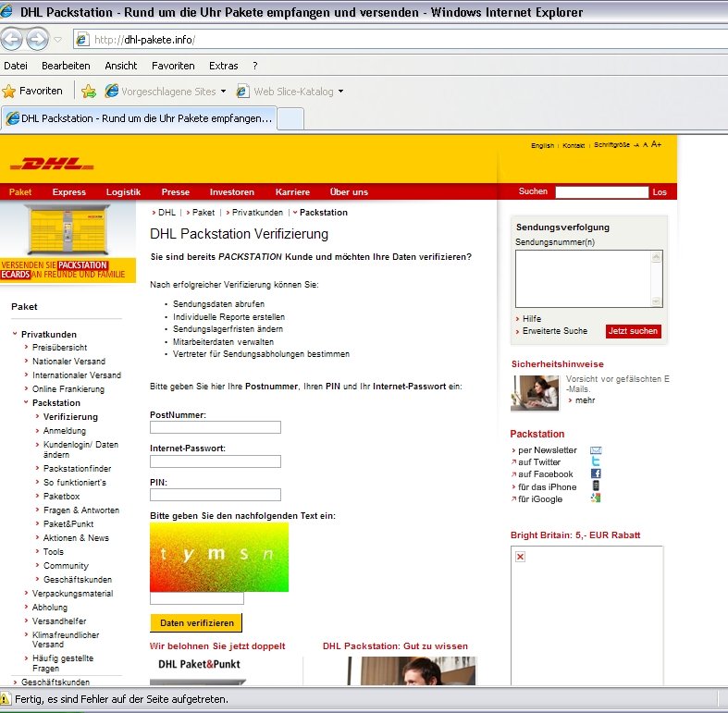The image size is (728, 713).
Task: Click the iPhone icon
Action: coord(596,486)
